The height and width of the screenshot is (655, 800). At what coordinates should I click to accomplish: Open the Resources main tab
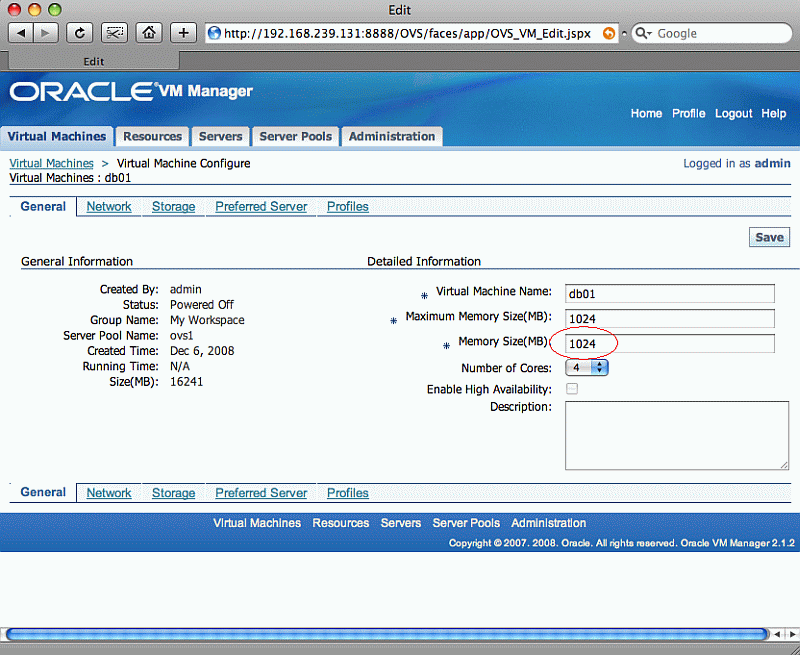coord(152,137)
